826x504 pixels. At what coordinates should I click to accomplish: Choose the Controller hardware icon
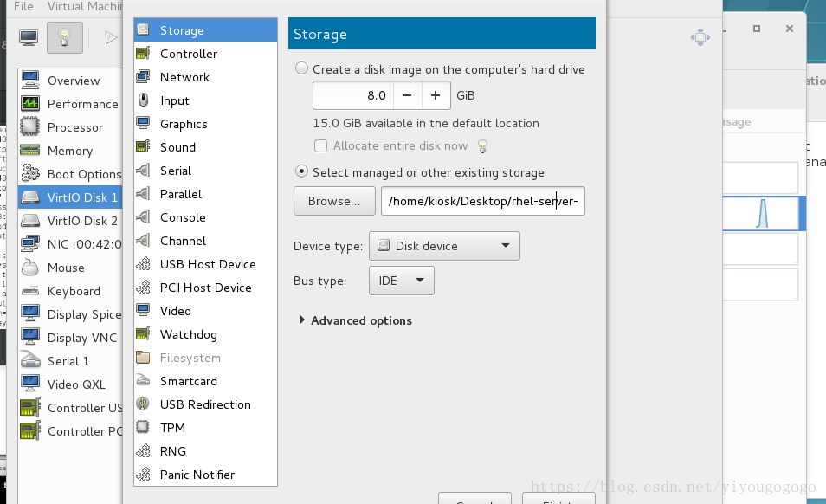143,53
